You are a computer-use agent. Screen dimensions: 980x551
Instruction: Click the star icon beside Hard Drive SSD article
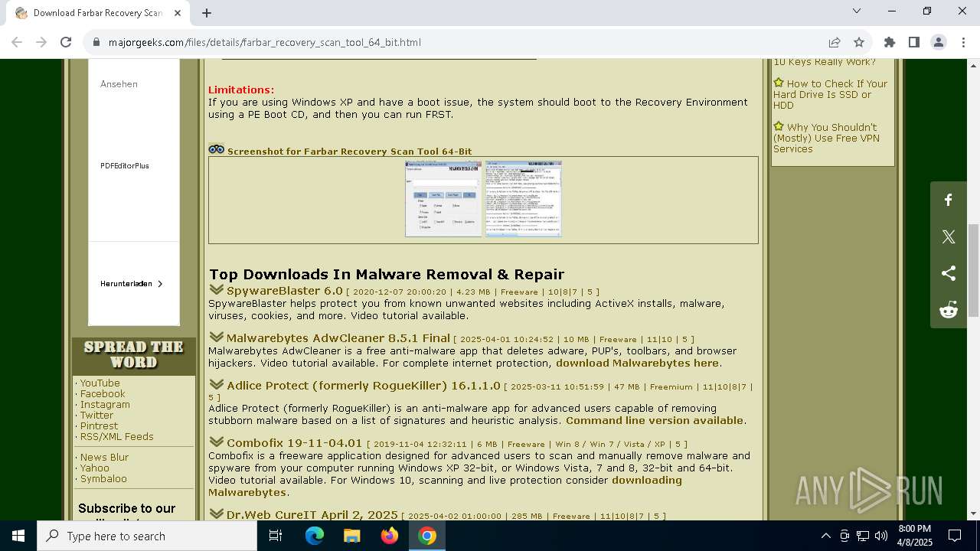coord(779,83)
